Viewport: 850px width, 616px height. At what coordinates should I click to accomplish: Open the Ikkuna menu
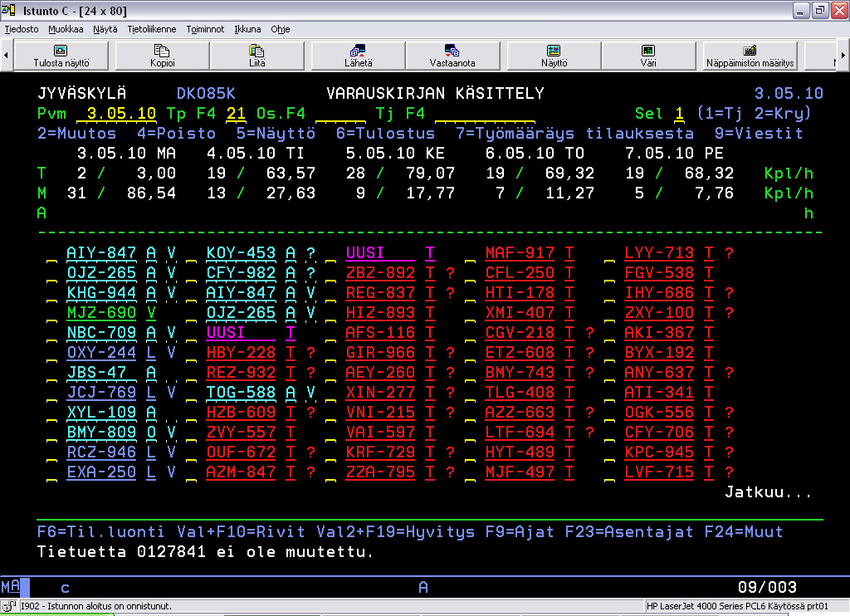click(x=247, y=29)
